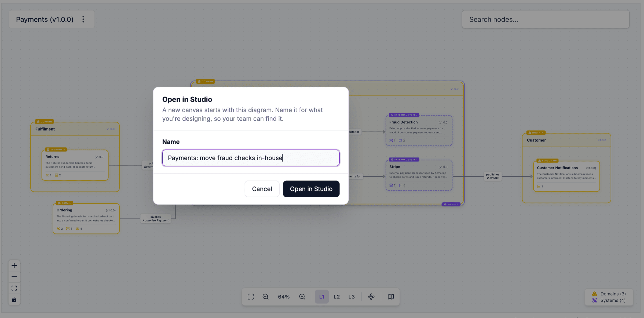Switch to the L2 detail level
This screenshot has width=644, height=318.
point(337,297)
